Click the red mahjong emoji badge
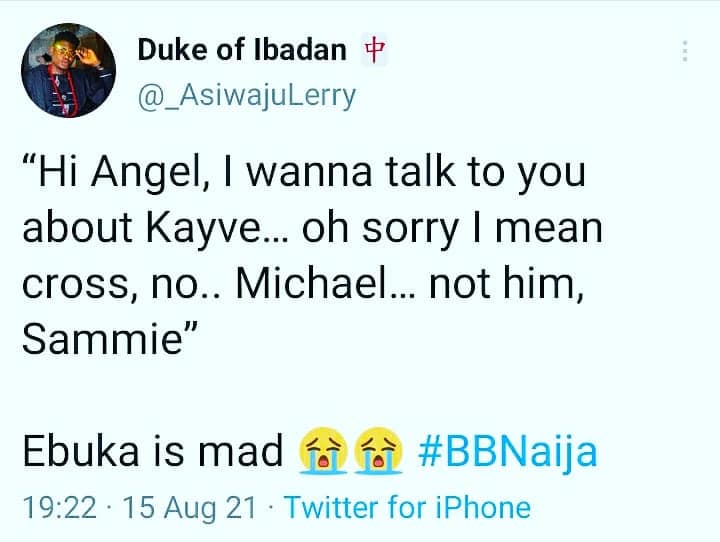The image size is (720, 542). pyautogui.click(x=374, y=49)
